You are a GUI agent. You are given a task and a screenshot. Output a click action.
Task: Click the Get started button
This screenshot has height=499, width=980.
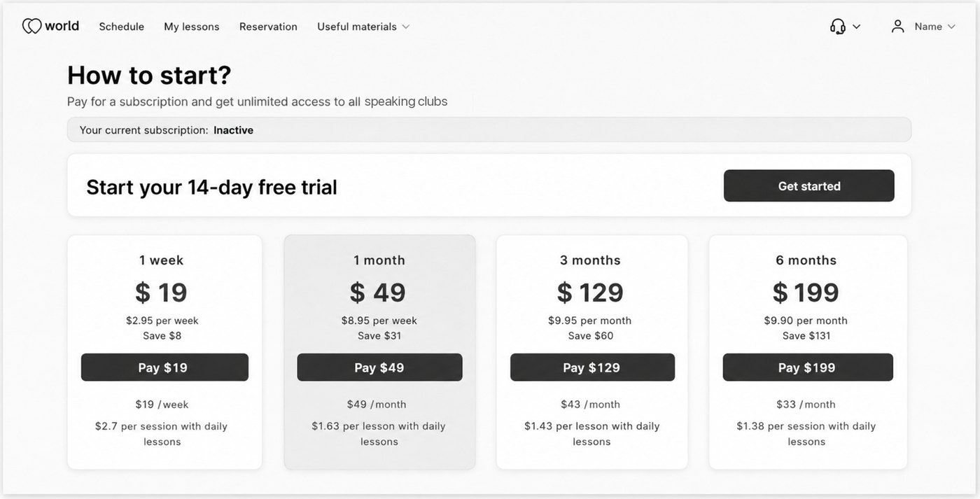point(809,185)
